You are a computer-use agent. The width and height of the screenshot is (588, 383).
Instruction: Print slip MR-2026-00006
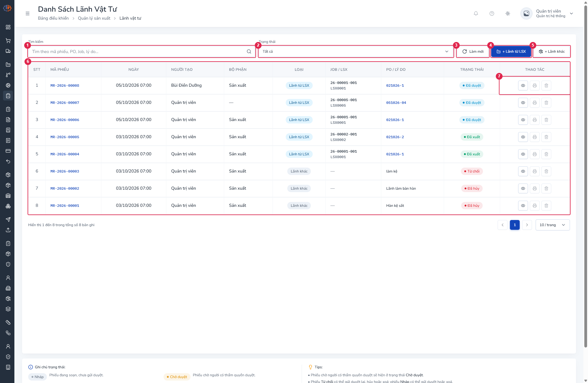(x=535, y=120)
